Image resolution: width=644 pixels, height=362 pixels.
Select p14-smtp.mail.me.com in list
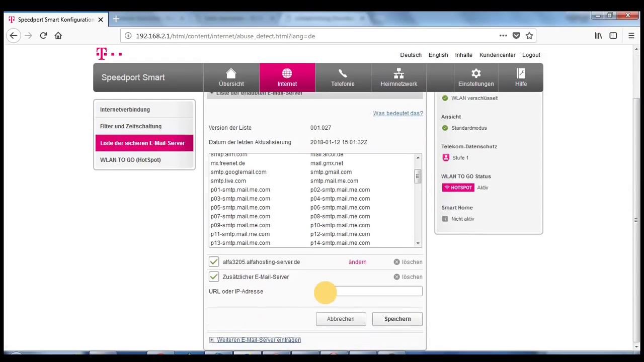[340, 243]
